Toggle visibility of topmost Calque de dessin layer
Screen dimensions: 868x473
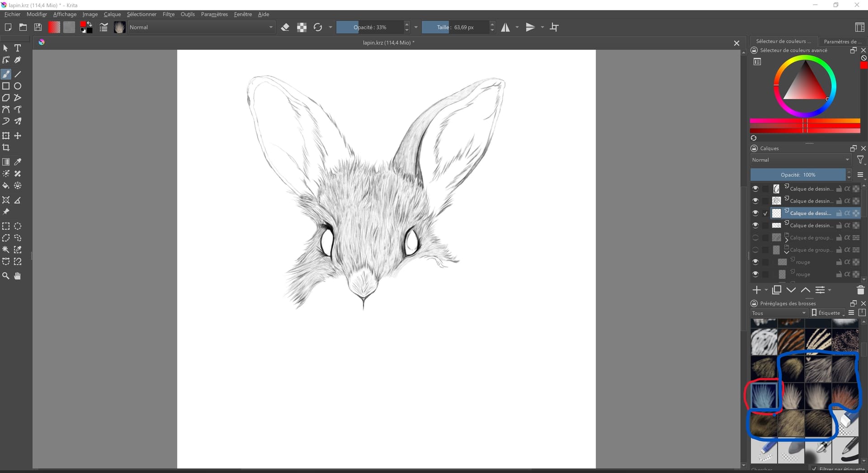[x=755, y=189]
